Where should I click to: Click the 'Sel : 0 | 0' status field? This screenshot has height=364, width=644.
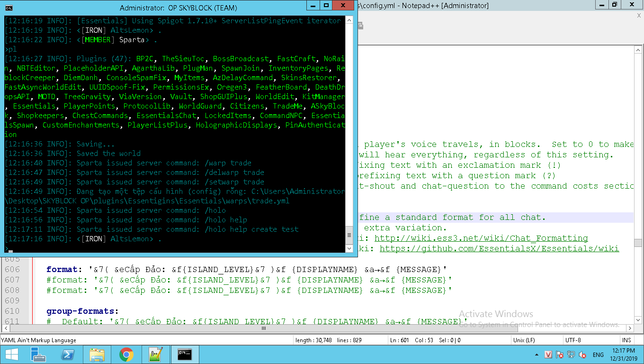pyautogui.click(x=449, y=340)
